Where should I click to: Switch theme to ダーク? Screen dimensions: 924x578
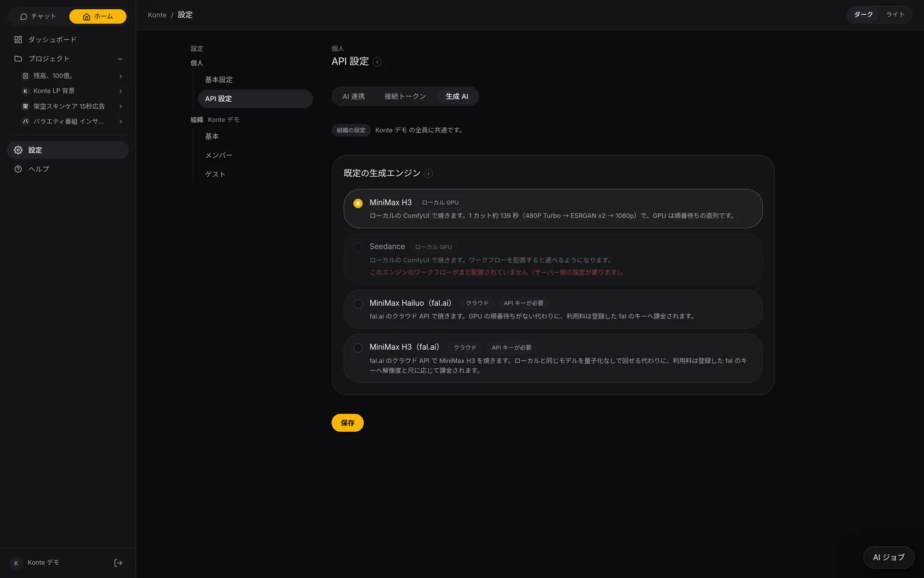click(863, 15)
